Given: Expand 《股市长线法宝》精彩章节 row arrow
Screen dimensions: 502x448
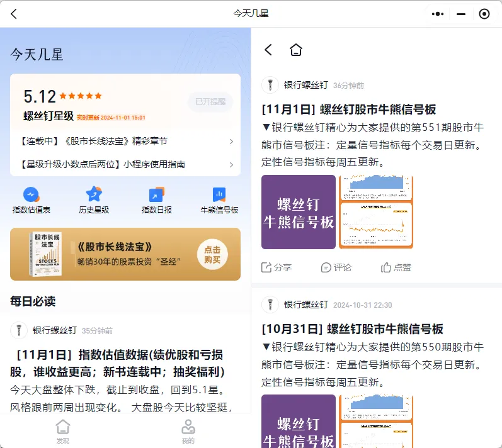Looking at the screenshot, I should click(231, 142).
